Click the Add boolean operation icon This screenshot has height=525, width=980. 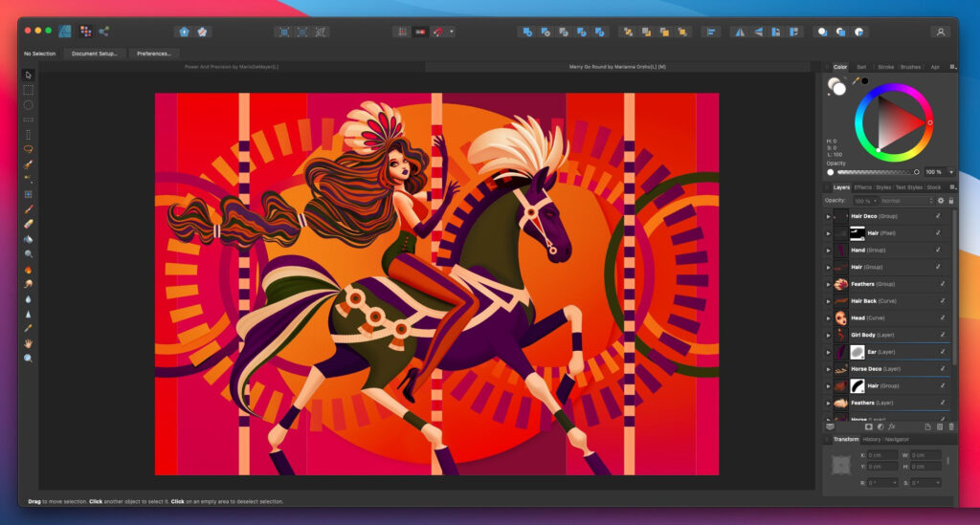tap(527, 32)
